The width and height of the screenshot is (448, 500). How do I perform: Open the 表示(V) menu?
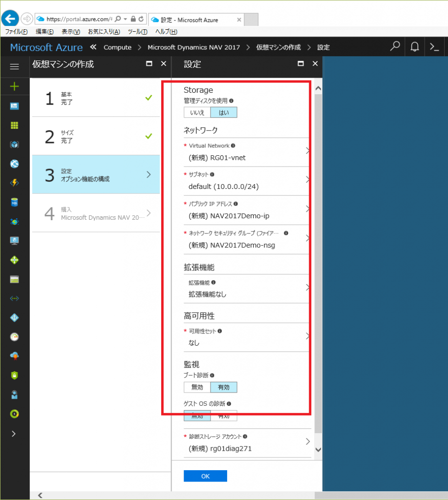pyautogui.click(x=71, y=32)
